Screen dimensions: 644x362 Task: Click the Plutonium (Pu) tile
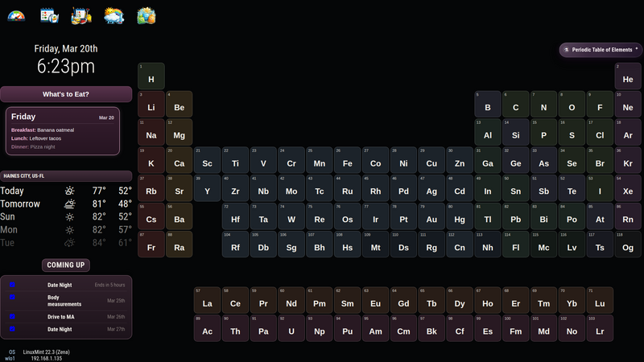pos(348,328)
